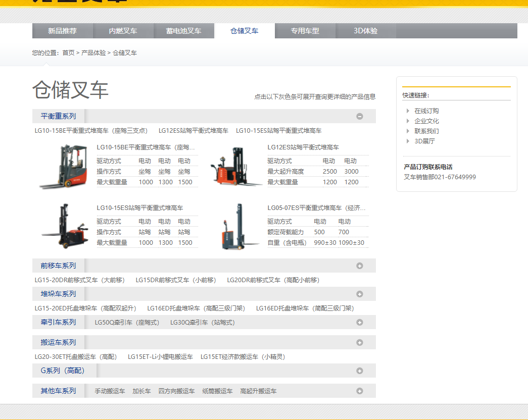
Task: Open 四方向搬运车 link
Action: 176,391
